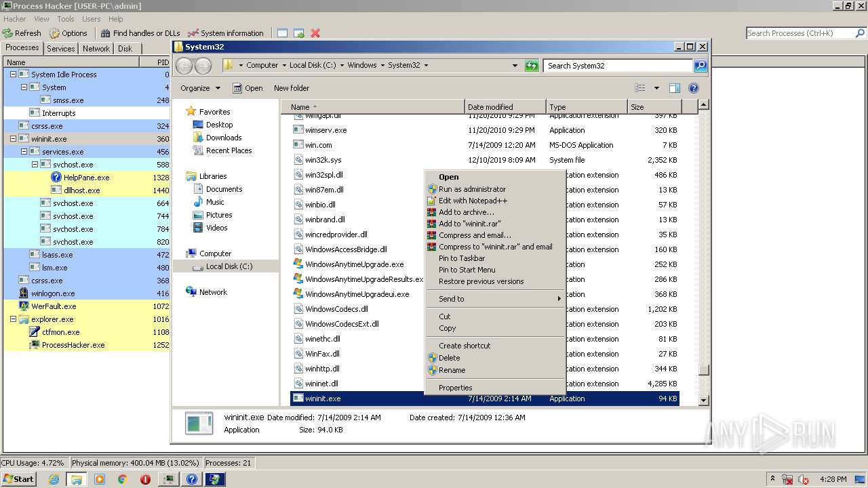Viewport: 868px width, 488px height.
Task: Click Local Disk (C:) in address breadcrumb
Action: click(313, 65)
